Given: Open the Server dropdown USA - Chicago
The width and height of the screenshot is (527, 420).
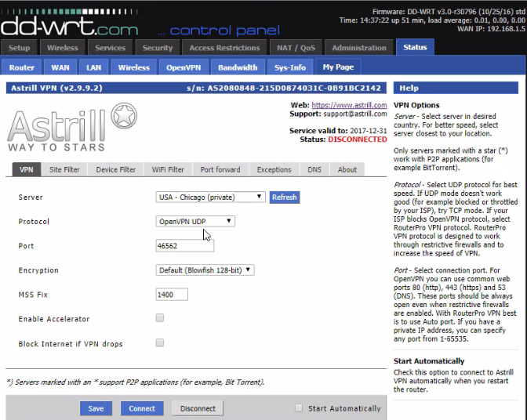Looking at the screenshot, I should (210, 197).
